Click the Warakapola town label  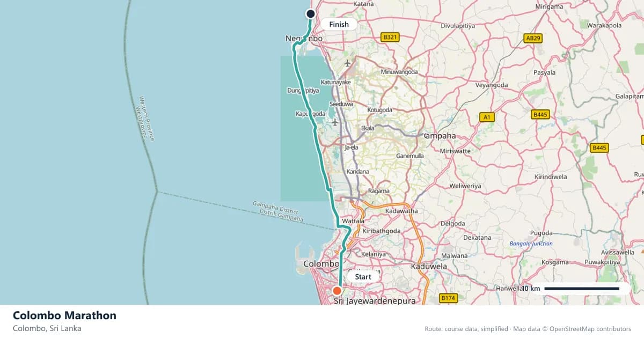(x=604, y=25)
